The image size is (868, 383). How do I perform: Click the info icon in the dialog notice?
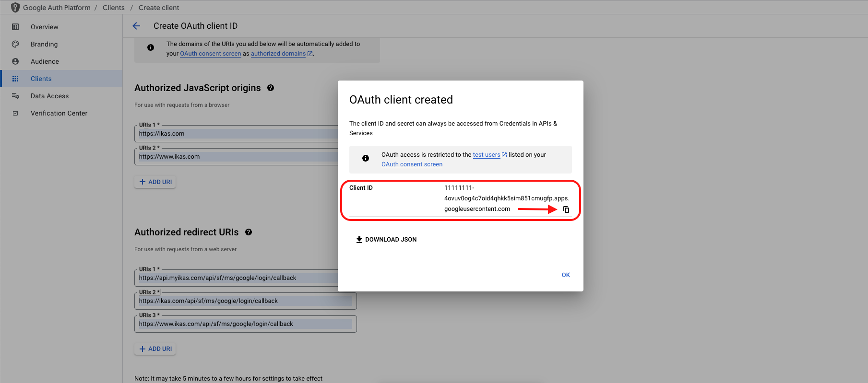click(366, 158)
